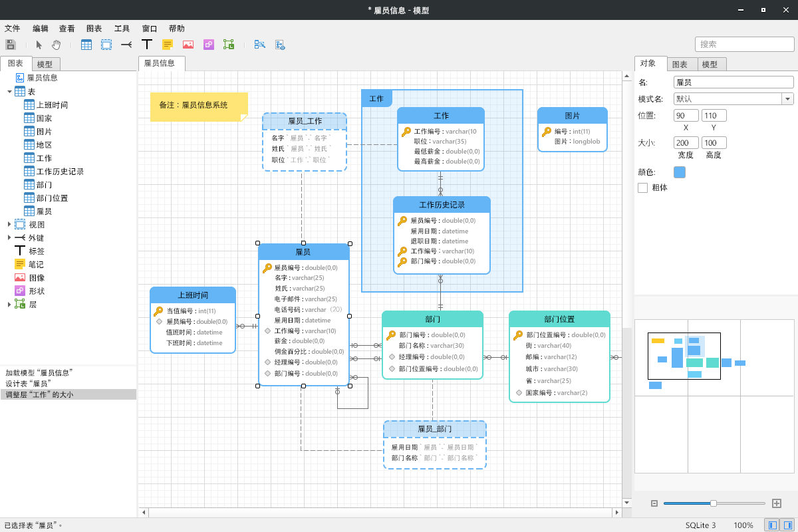
Task: Open the 文件 menu
Action: click(13, 29)
